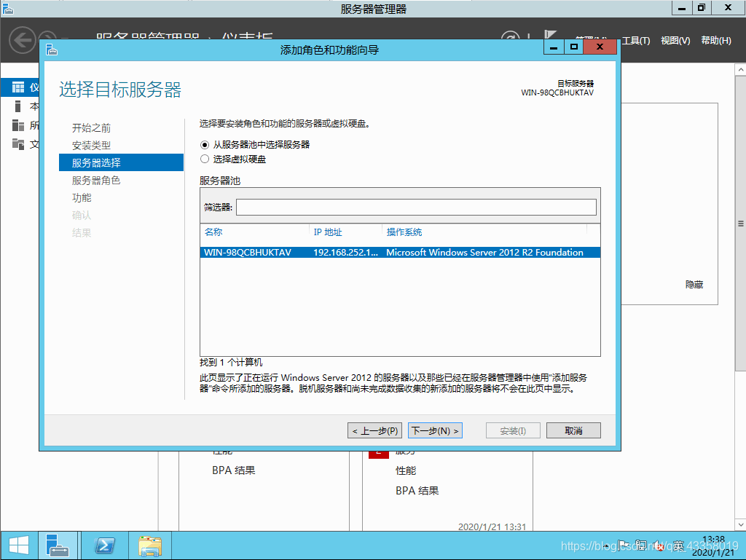This screenshot has height=560, width=746.
Task: Open 服务器选择 wizard step
Action: 121,162
